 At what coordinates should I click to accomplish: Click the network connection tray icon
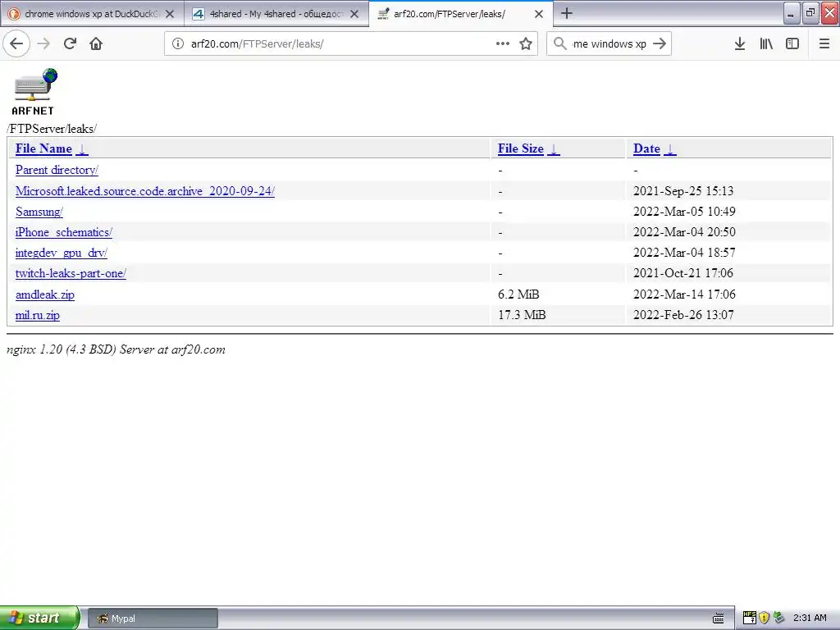(778, 618)
